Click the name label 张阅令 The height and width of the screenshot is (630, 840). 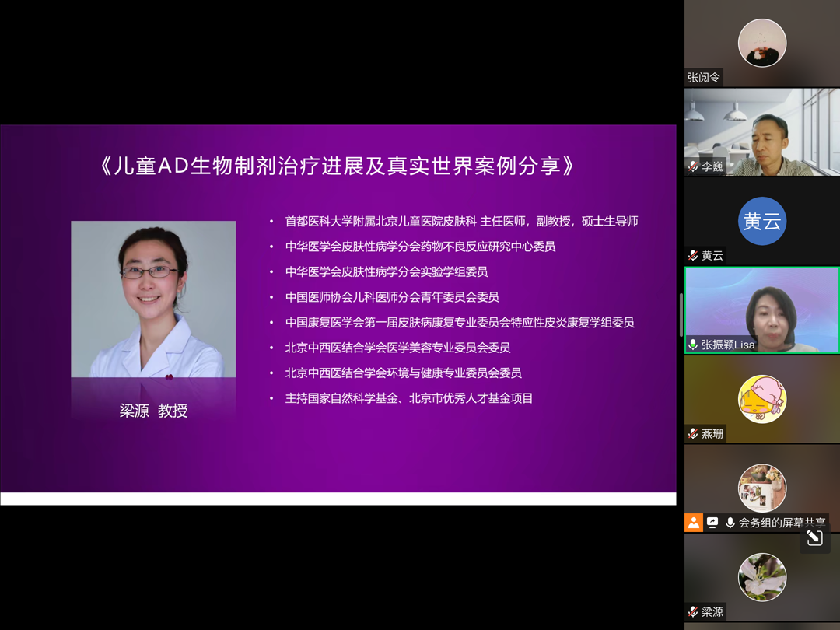click(x=703, y=78)
